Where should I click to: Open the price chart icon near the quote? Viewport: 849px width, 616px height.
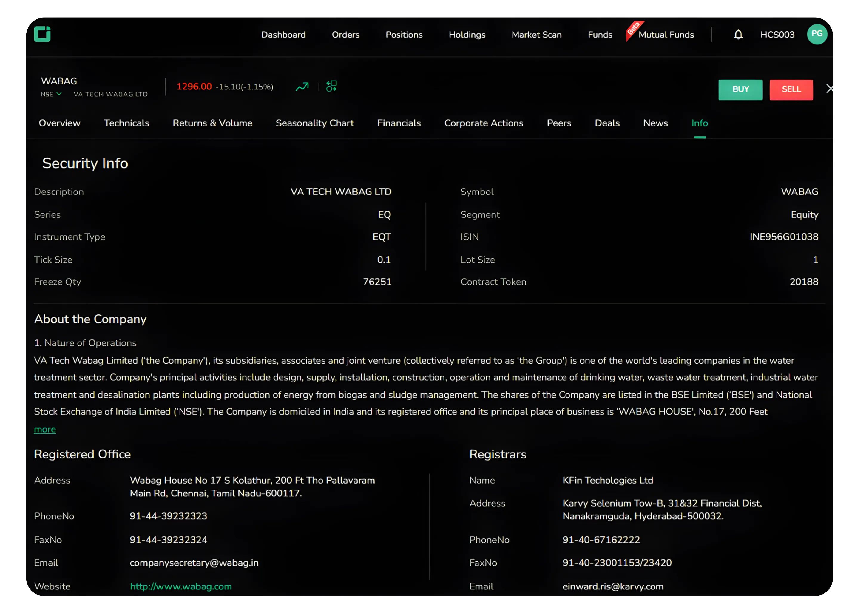[x=302, y=86]
